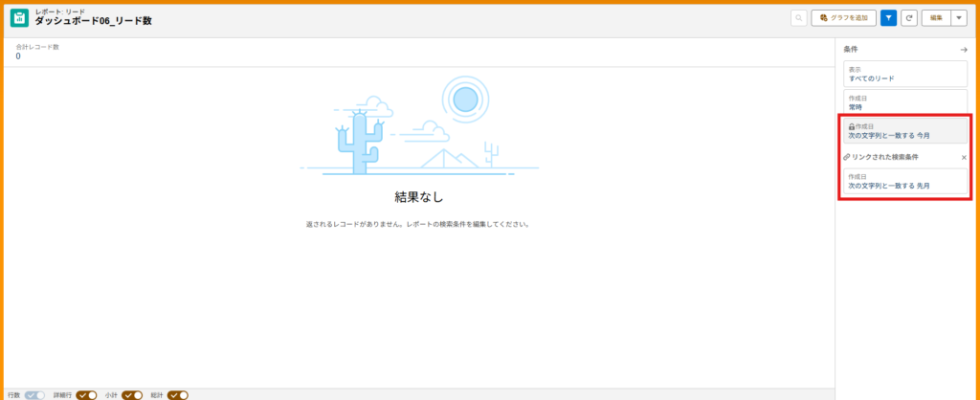Click the グラフを追加 button
980x400 pixels.
pos(843,17)
